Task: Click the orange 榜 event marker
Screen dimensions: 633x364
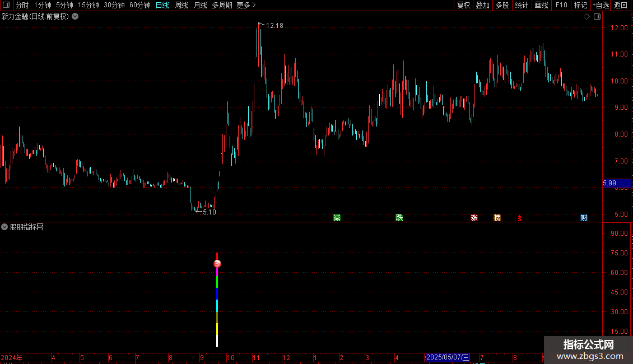Action: pyautogui.click(x=497, y=218)
